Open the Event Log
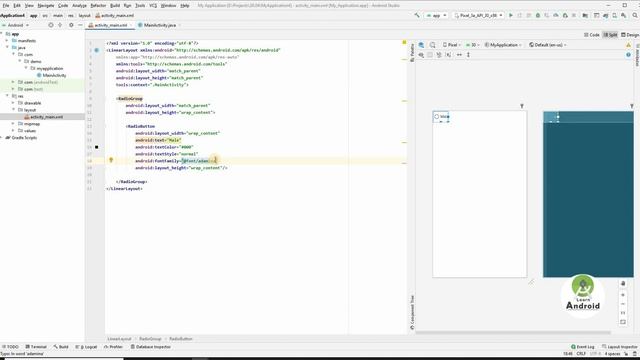This screenshot has height=360, width=640. coord(582,347)
